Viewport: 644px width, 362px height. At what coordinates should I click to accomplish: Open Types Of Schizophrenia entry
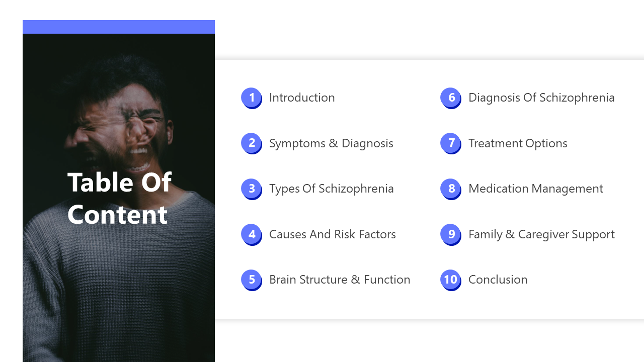332,189
